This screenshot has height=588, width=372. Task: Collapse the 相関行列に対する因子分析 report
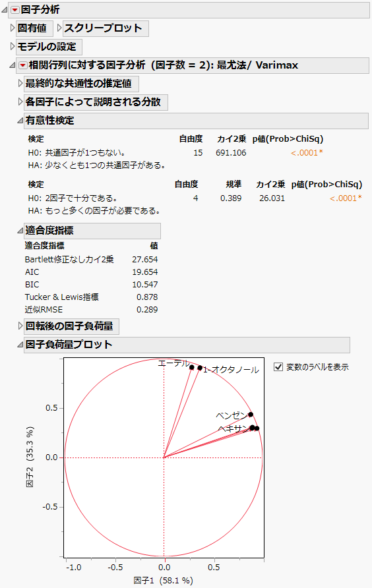tap(13, 66)
